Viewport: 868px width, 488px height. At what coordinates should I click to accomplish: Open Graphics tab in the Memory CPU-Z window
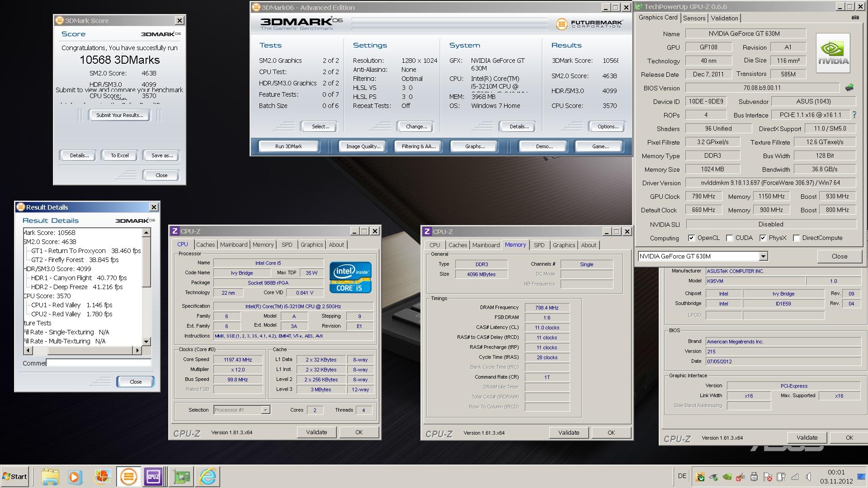coord(564,245)
